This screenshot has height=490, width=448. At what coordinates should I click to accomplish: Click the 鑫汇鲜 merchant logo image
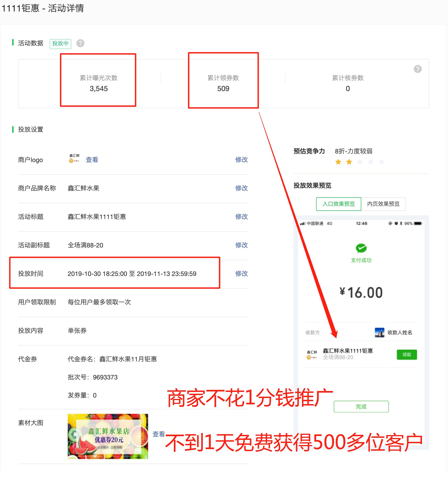[74, 158]
